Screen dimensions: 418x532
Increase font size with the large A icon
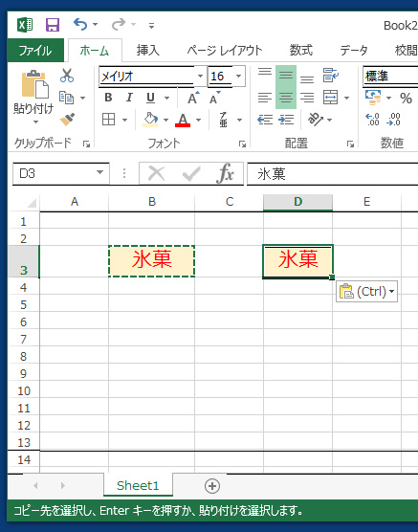(x=193, y=98)
